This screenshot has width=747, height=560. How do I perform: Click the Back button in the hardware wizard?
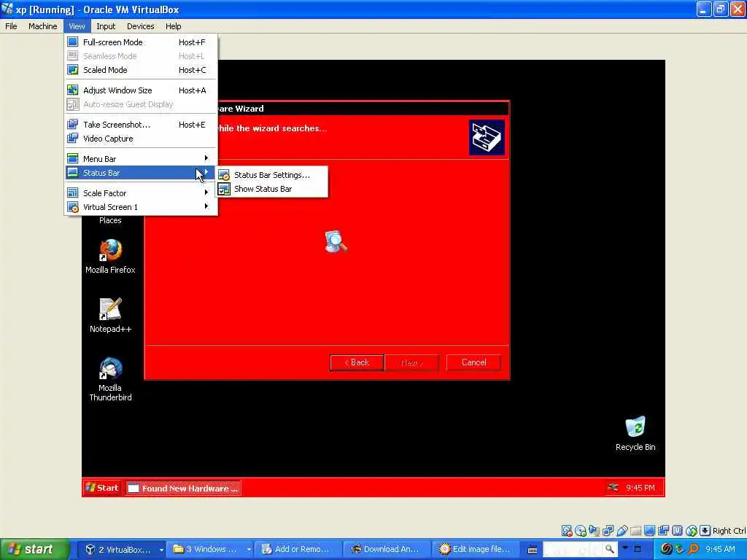357,362
